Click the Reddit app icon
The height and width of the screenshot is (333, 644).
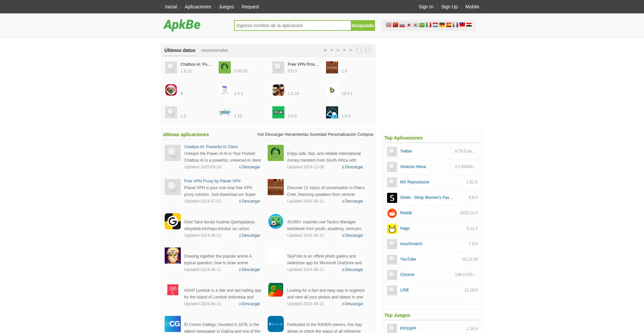pyautogui.click(x=392, y=213)
